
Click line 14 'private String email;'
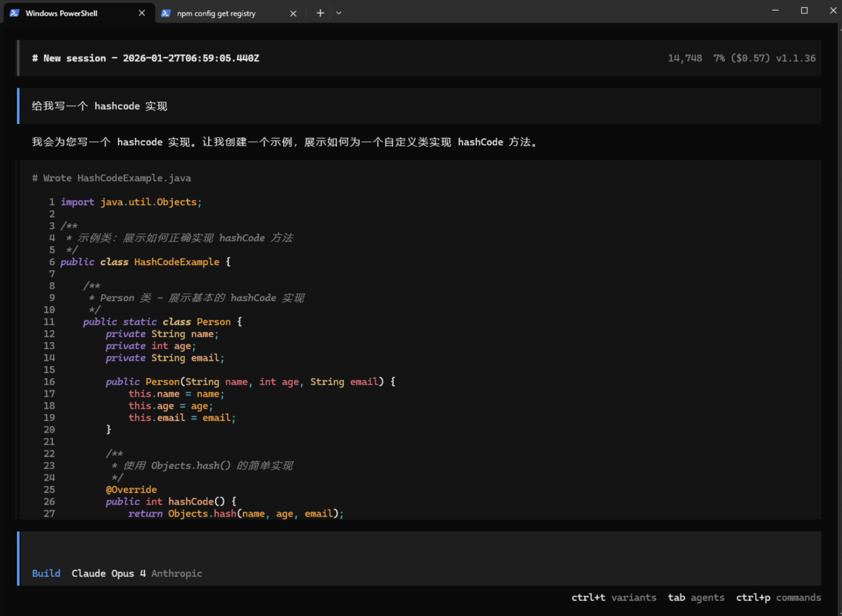pyautogui.click(x=165, y=358)
